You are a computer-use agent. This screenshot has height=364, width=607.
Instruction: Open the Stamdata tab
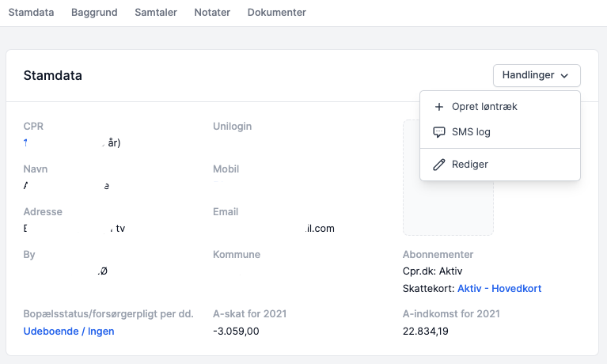tap(31, 13)
